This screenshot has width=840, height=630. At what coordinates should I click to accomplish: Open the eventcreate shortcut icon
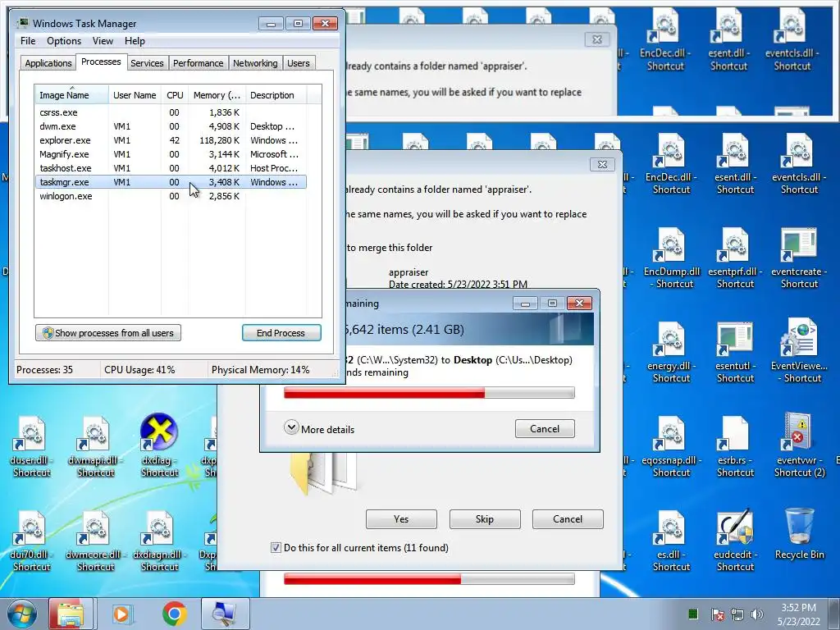click(x=799, y=258)
